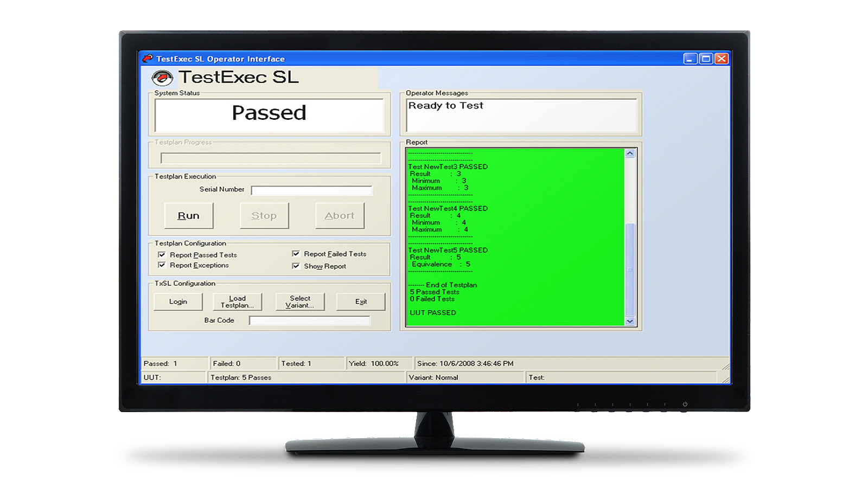The image size is (868, 488).
Task: Click the Exit button
Action: [361, 302]
